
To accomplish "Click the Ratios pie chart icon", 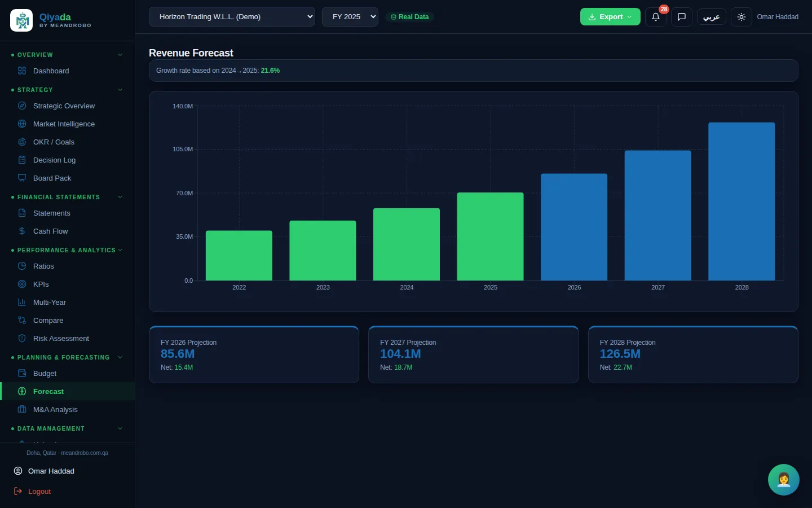I will click(x=22, y=266).
